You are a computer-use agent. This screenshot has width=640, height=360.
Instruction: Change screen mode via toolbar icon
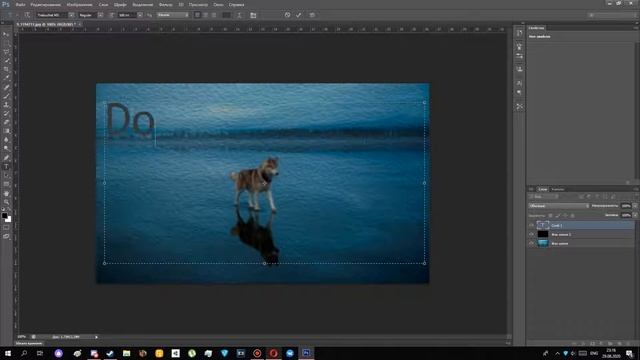pyautogui.click(x=6, y=236)
